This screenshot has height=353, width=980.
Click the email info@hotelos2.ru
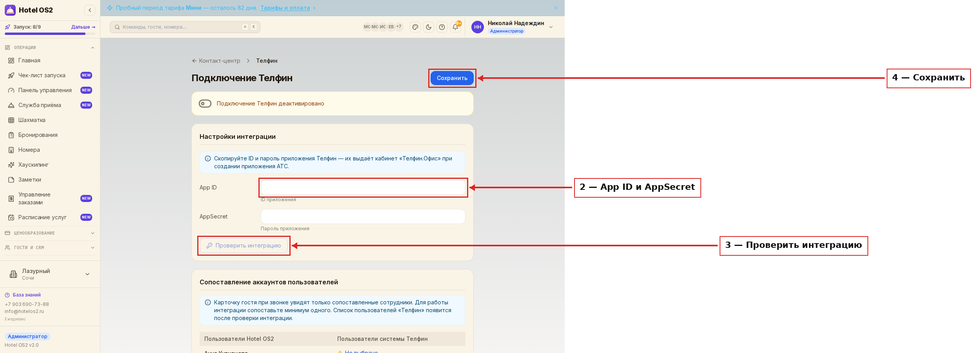coord(24,311)
